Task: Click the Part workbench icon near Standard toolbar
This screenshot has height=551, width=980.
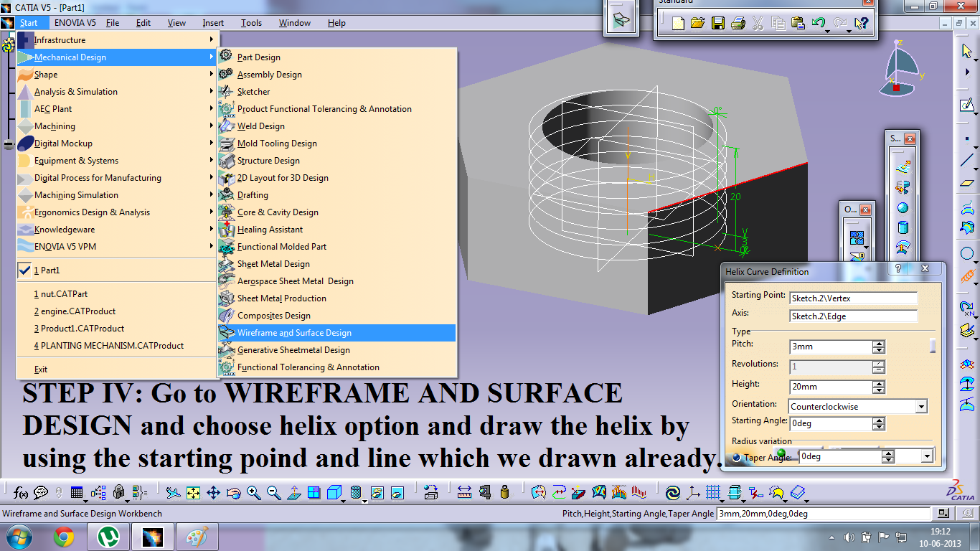Action: point(621,19)
